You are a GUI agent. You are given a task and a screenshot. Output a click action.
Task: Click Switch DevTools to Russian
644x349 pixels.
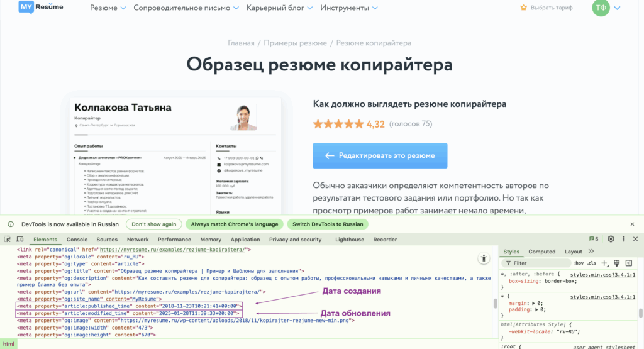click(328, 224)
